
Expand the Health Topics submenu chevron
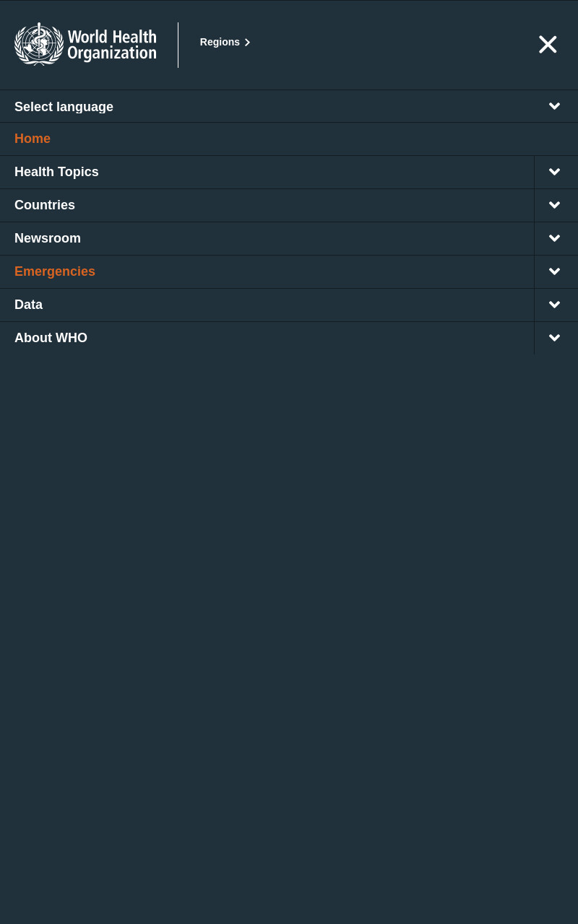(x=555, y=172)
